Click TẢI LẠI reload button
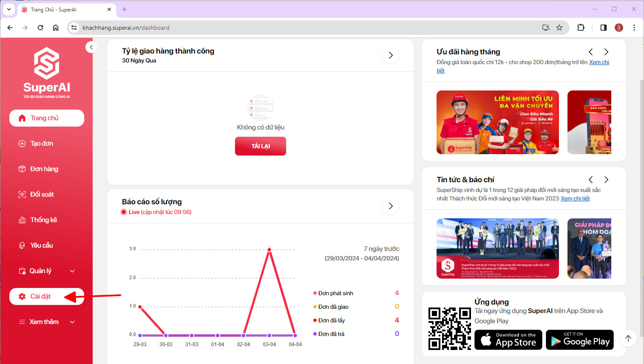Viewport: 644px width, 364px height. point(261,146)
